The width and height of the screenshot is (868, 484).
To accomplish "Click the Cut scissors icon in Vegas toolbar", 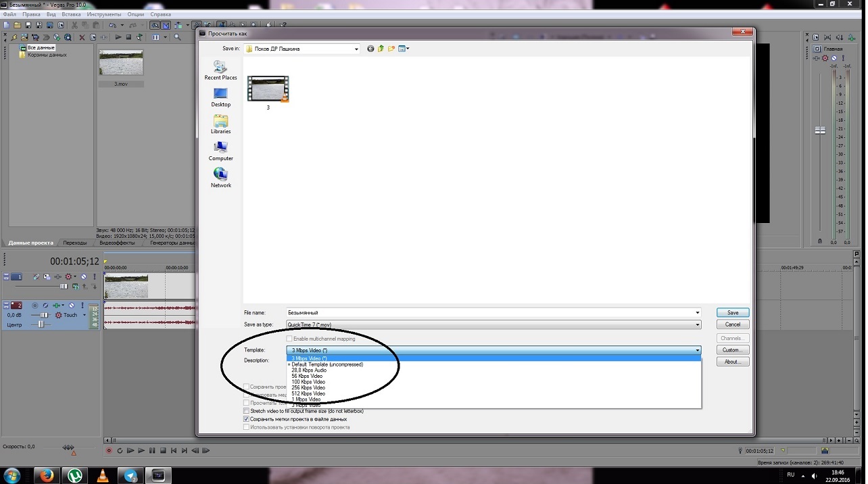I will pos(75,26).
